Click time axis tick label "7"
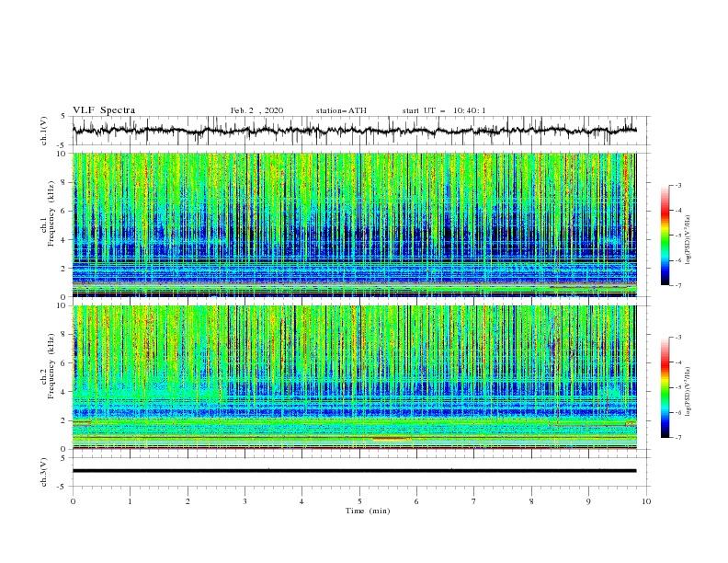 [x=474, y=501]
